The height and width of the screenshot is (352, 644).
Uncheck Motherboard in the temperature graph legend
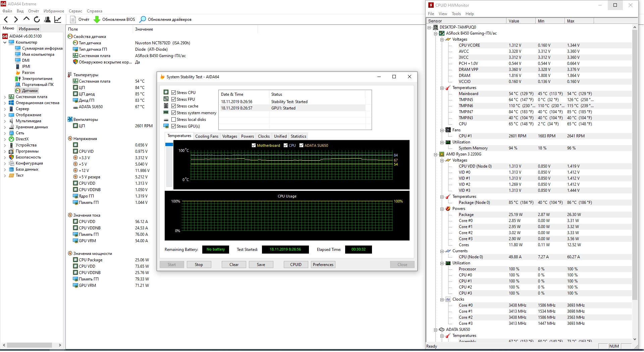[x=254, y=145]
